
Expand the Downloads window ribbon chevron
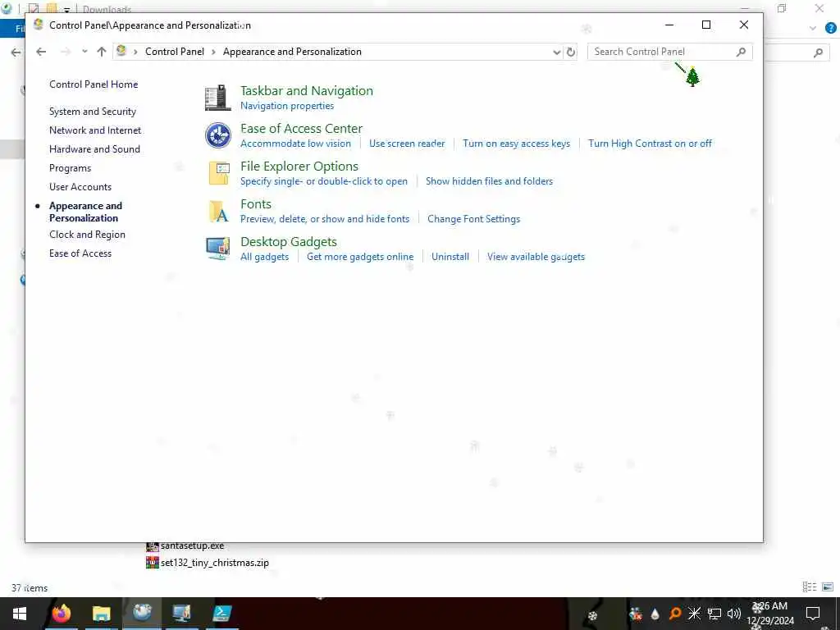pos(813,29)
